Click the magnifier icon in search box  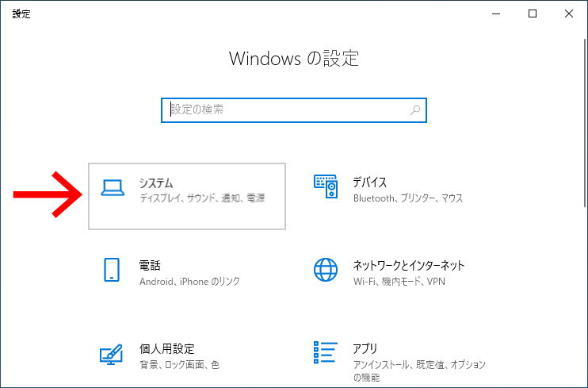point(415,110)
